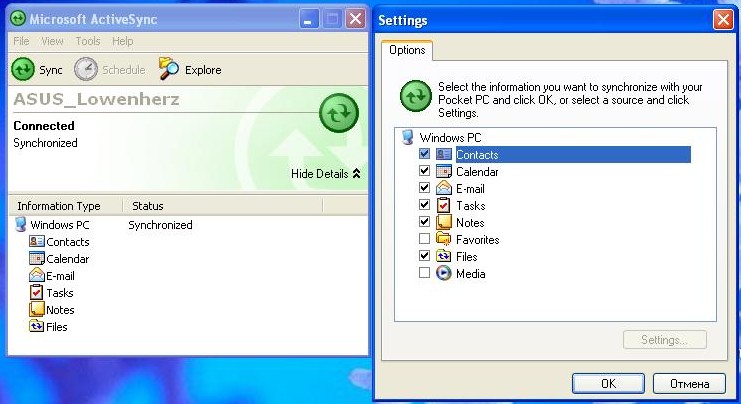
Task: Click the Notes icon in Settings list
Action: [x=444, y=222]
